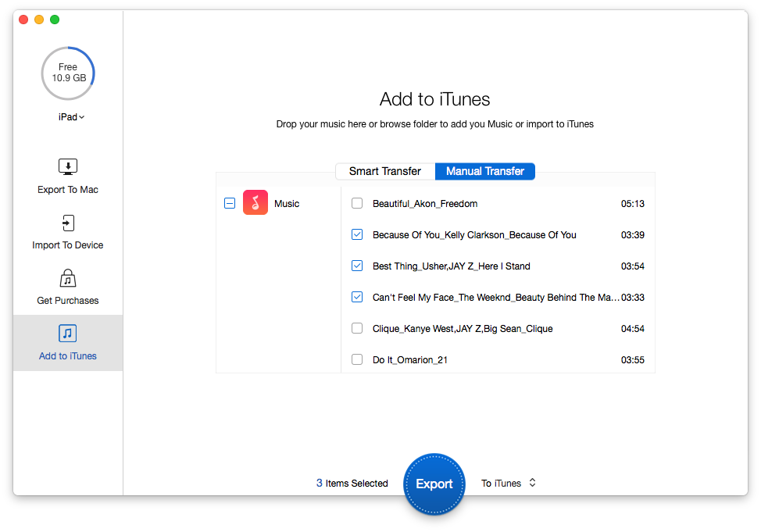This screenshot has height=532, width=761.
Task: Close the window with red button
Action: pos(23,20)
